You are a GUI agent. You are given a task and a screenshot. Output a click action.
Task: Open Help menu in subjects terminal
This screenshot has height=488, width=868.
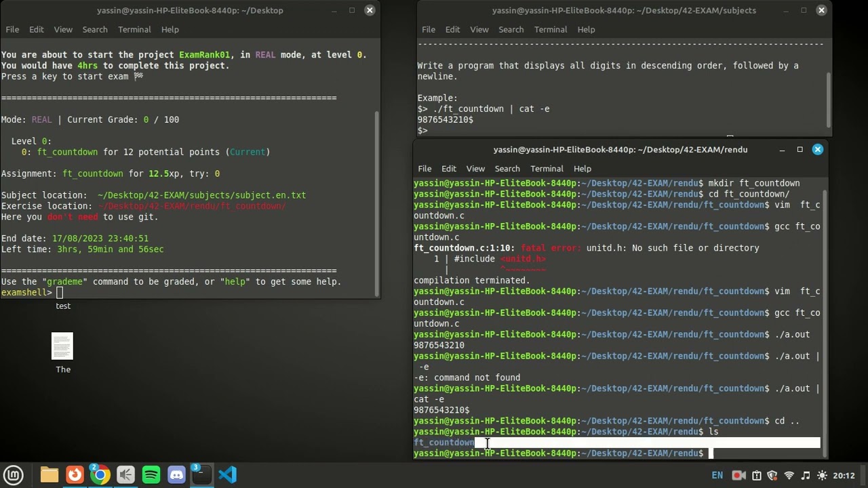point(586,30)
